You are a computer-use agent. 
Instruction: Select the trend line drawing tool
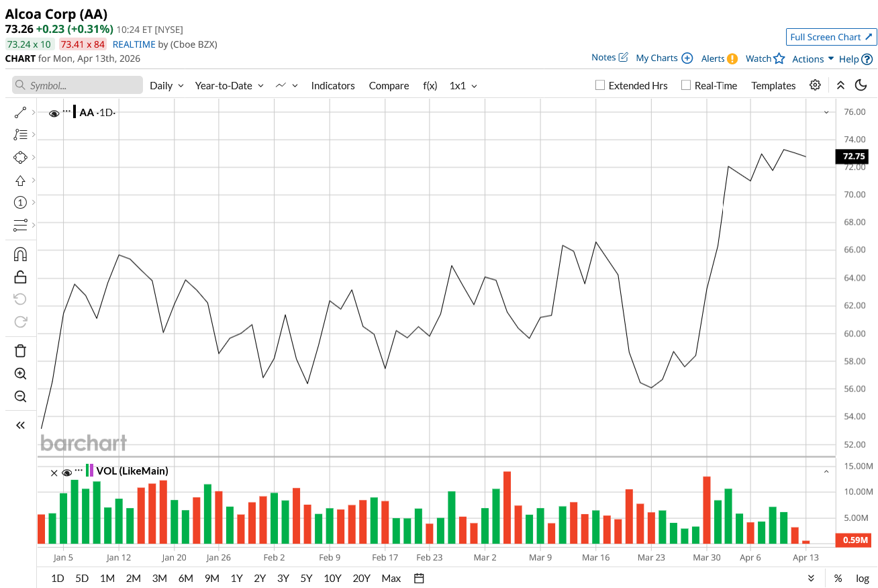tap(20, 112)
